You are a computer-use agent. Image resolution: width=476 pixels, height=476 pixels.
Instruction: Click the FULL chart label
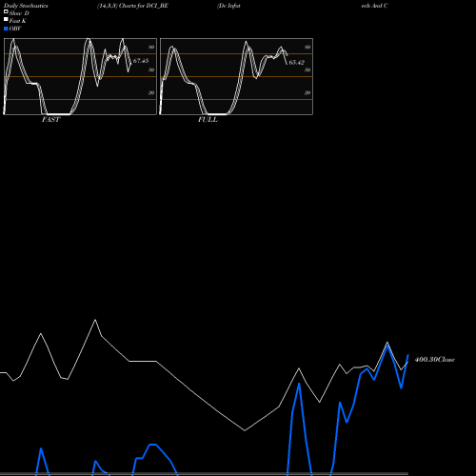[x=208, y=120]
